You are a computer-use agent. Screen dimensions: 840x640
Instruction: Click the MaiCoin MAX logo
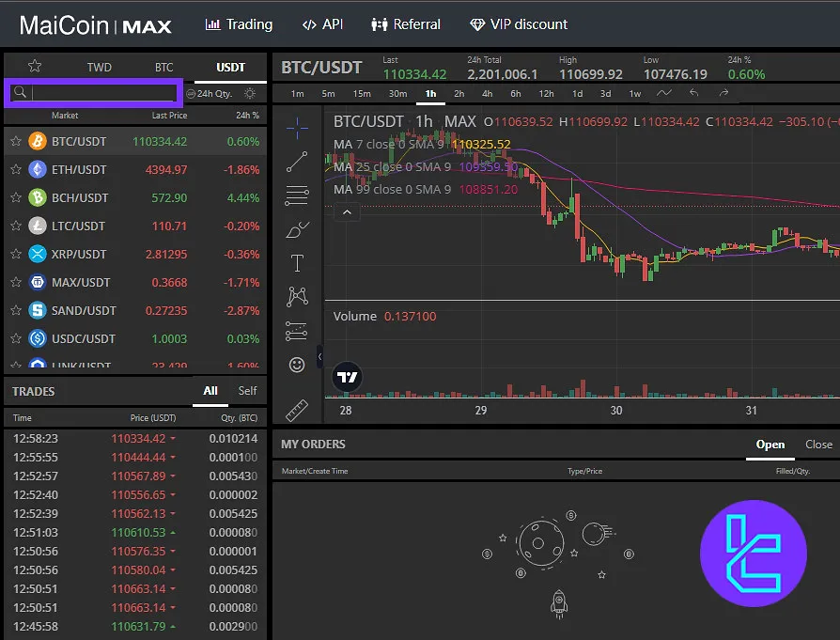(95, 25)
